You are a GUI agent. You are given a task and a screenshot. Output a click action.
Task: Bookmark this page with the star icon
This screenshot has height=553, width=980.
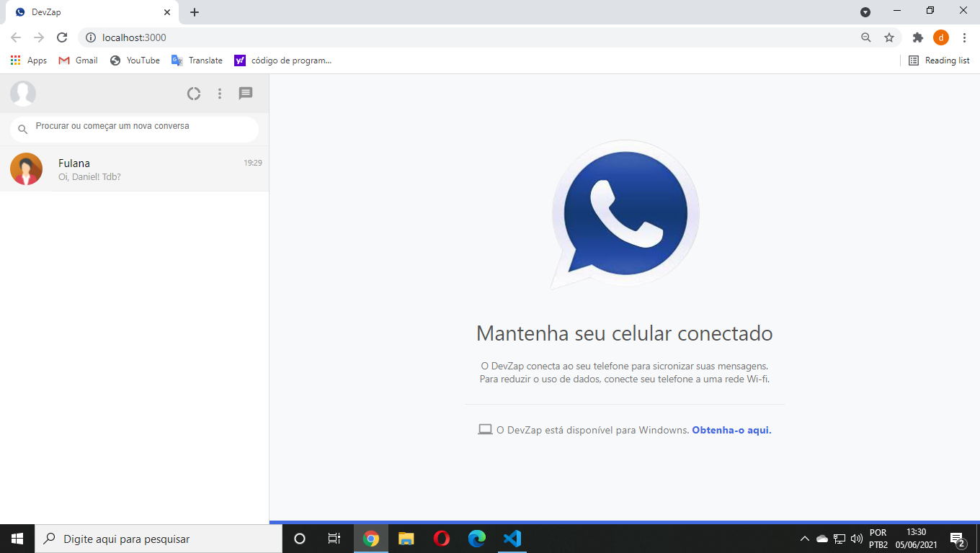[889, 37]
